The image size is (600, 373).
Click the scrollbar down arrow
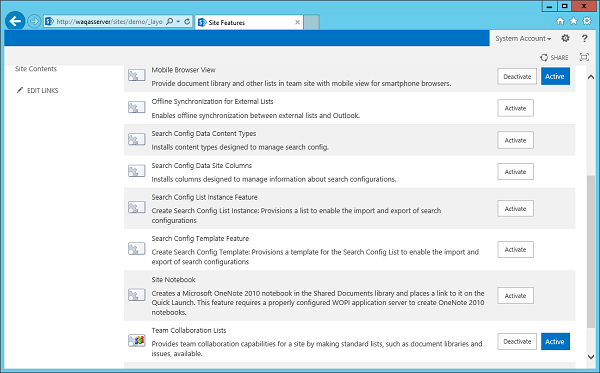coord(591,357)
